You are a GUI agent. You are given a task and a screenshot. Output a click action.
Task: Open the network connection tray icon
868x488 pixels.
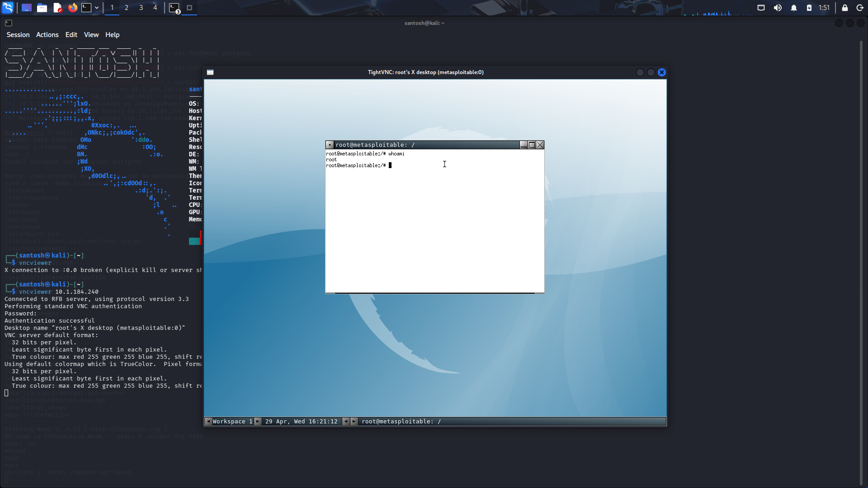pyautogui.click(x=761, y=8)
